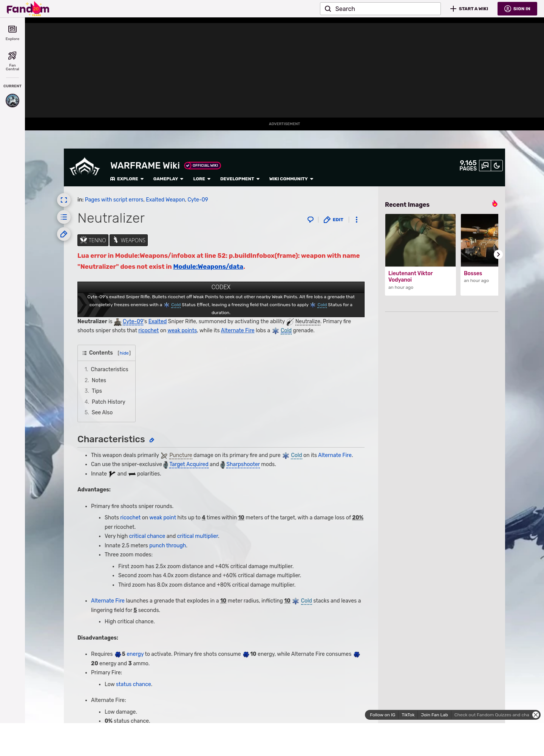Click the Cyte-09 portrait icon
Screen dimensions: 544x756
[x=117, y=322]
